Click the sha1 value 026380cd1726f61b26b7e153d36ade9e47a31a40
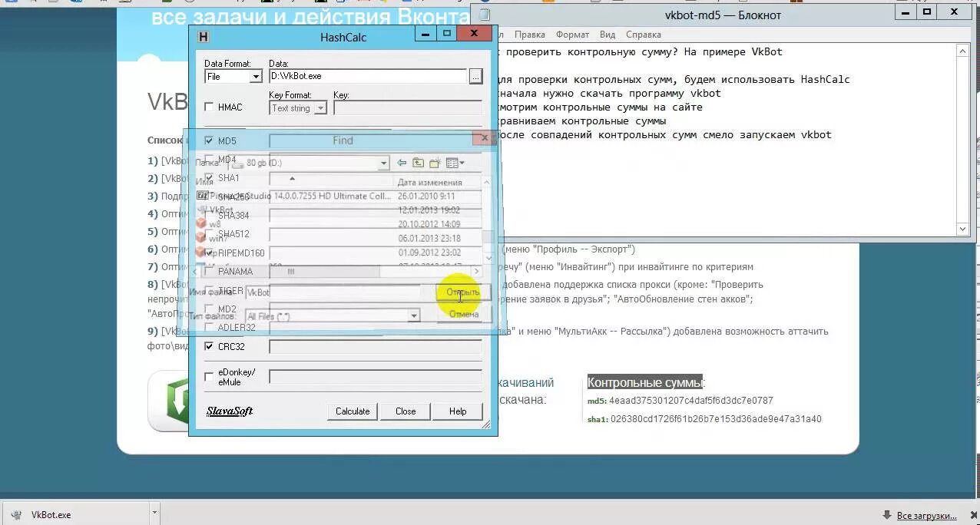This screenshot has width=980, height=525. 716,419
